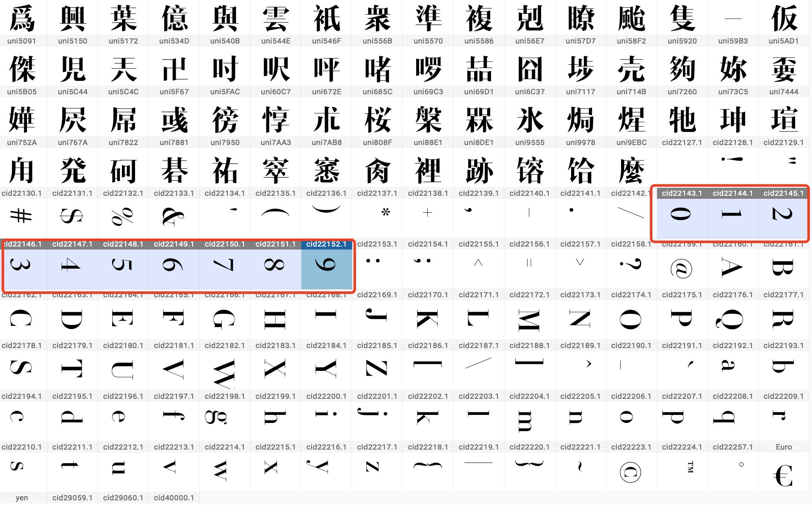Select the ampersand glyph cid22149.1

[x=174, y=216]
